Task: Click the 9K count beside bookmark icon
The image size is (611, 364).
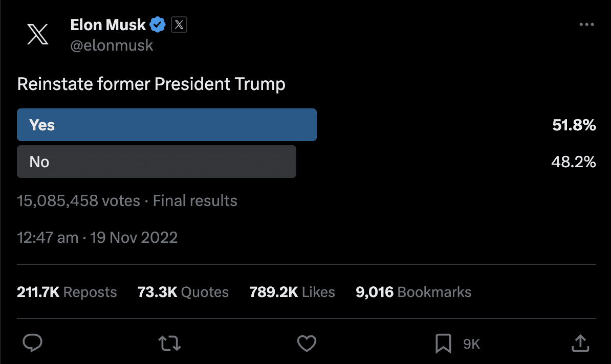Action: tap(471, 344)
